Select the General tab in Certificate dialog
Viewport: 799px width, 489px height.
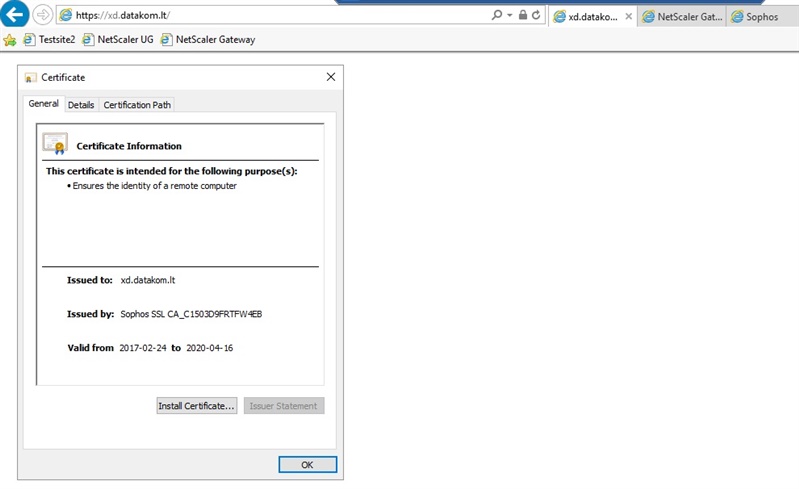coord(43,103)
